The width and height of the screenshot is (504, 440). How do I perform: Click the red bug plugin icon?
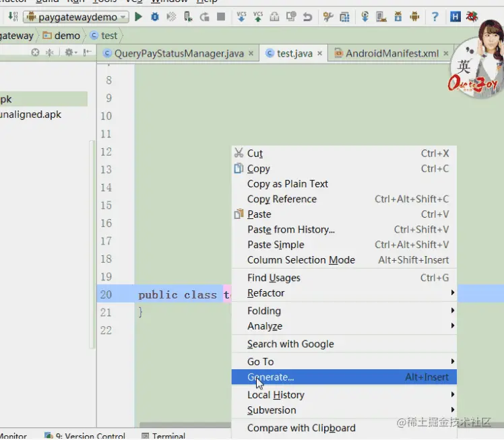point(472,16)
